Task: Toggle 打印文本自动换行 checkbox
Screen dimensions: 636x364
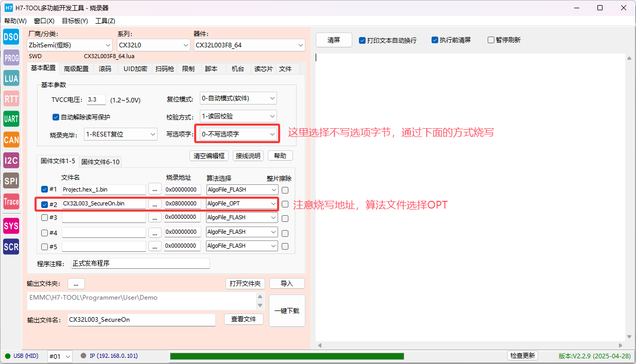Action: pyautogui.click(x=363, y=40)
